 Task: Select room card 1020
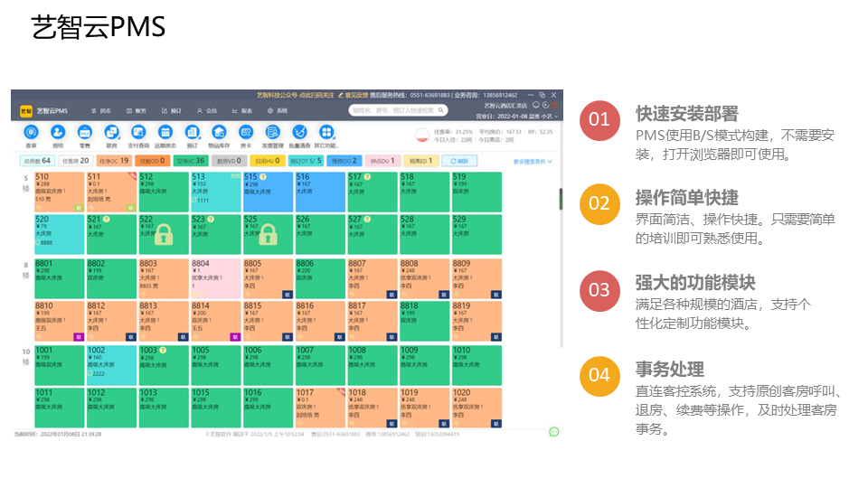click(x=476, y=408)
